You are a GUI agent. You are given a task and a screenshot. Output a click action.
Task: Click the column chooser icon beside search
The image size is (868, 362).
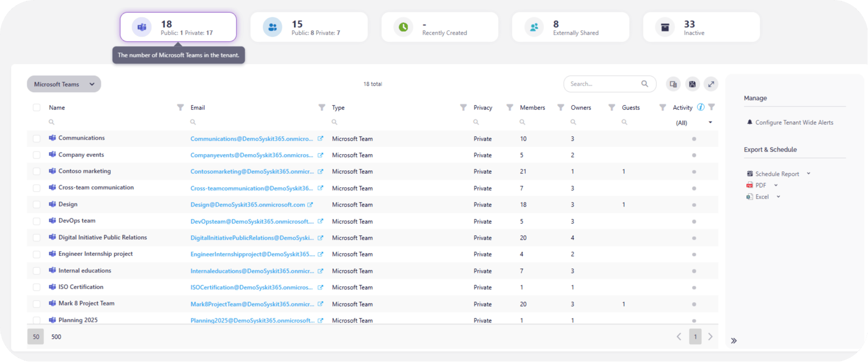673,84
